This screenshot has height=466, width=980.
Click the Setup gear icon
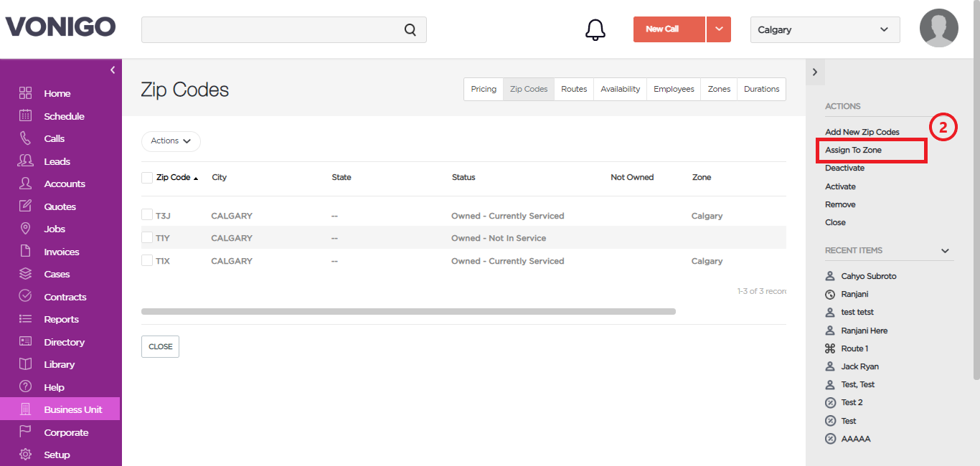[x=25, y=455]
